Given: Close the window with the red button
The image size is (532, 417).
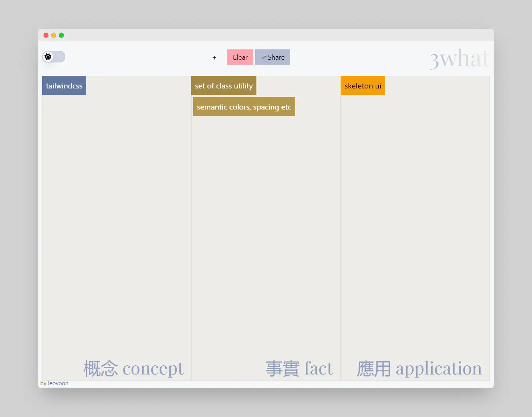Looking at the screenshot, I should (46, 35).
